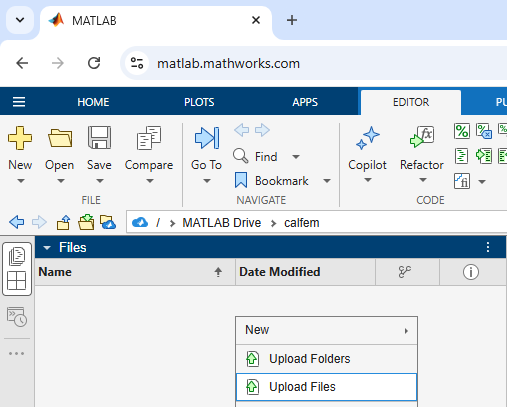Click the MATLAB Drive cloud folder icon
The image size is (507, 407).
coord(108,222)
